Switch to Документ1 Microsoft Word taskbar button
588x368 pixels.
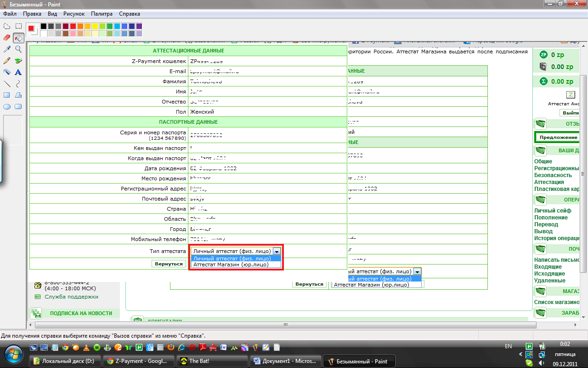(285, 361)
